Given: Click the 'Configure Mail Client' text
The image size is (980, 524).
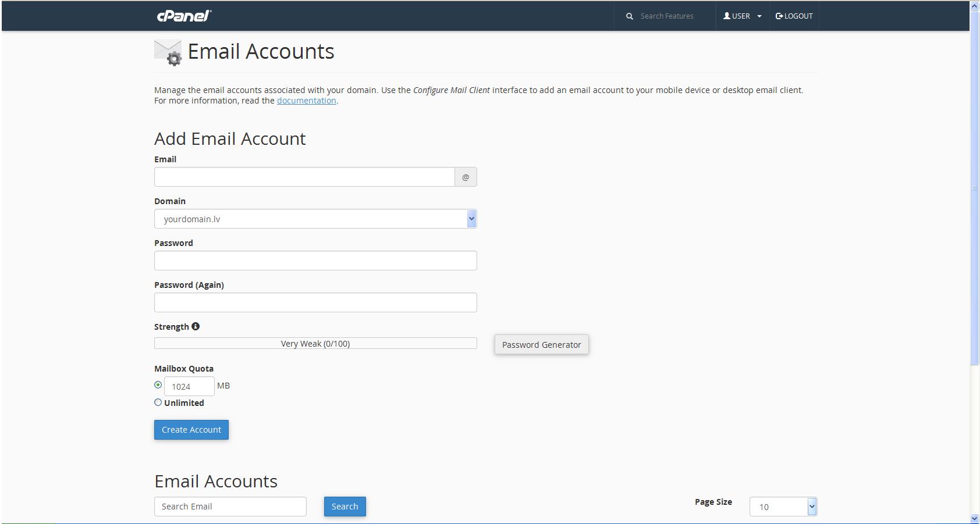Looking at the screenshot, I should pos(452,90).
